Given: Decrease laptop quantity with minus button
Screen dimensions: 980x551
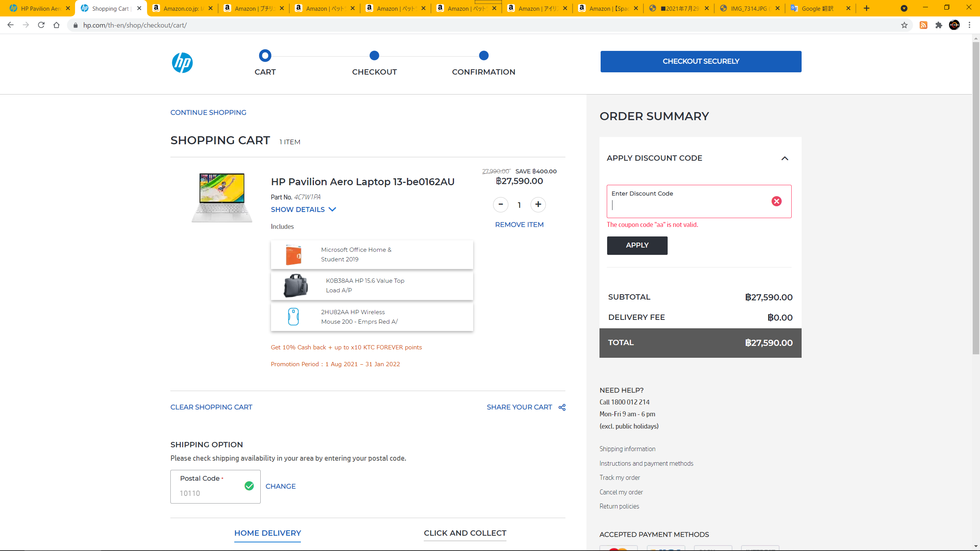Looking at the screenshot, I should click(x=501, y=205).
